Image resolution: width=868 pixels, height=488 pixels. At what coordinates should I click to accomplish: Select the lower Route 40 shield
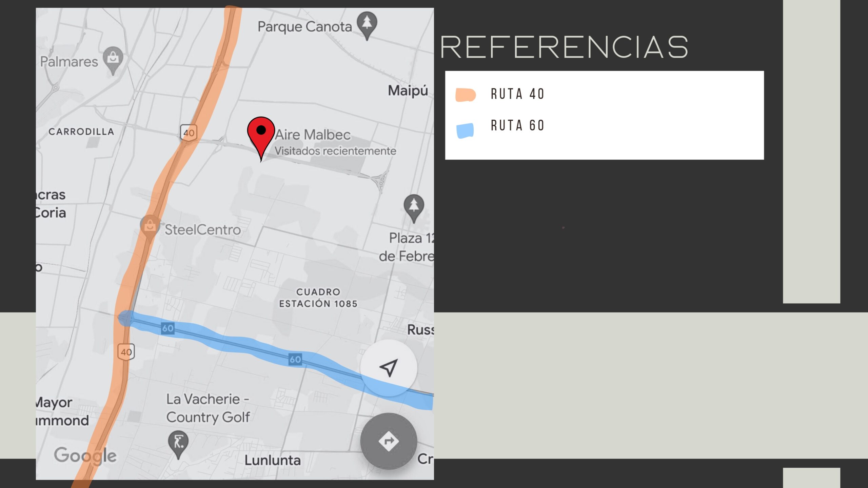[x=126, y=352]
